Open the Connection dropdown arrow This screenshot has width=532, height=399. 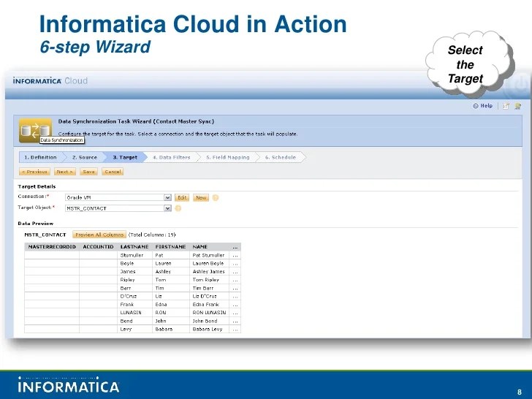(167, 197)
